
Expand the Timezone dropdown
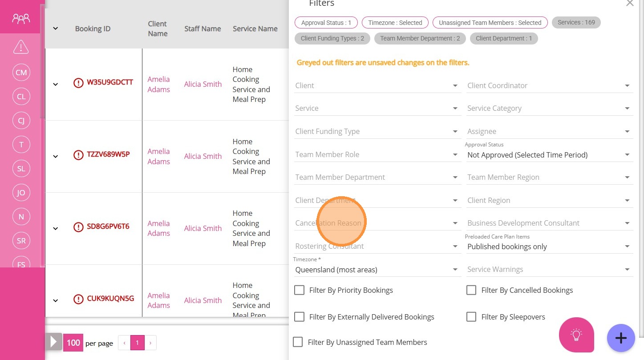pyautogui.click(x=377, y=270)
